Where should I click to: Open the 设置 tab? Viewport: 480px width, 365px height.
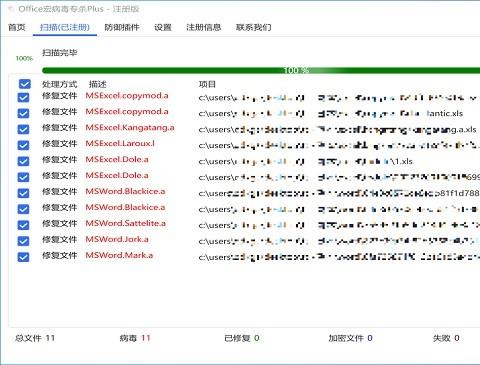coord(163,27)
